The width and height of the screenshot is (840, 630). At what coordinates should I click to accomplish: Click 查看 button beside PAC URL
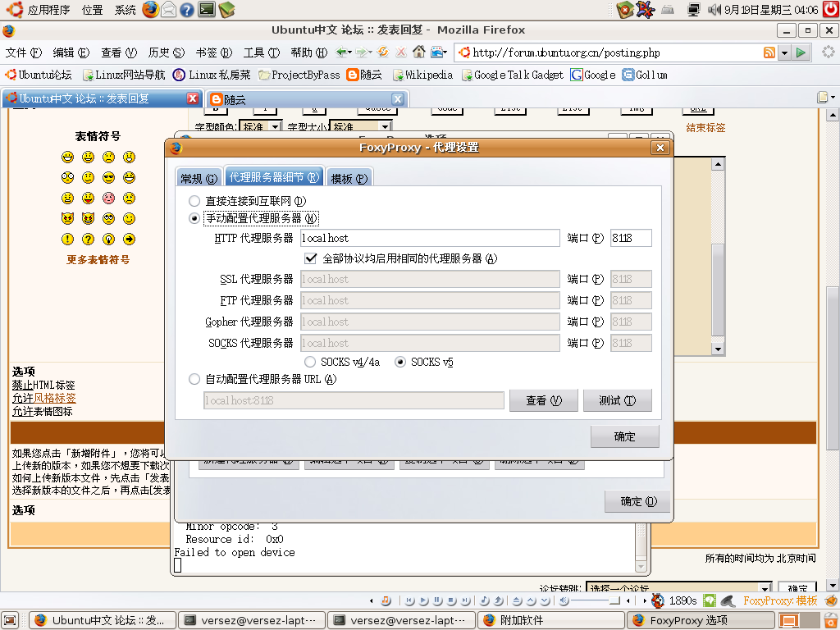point(543,400)
